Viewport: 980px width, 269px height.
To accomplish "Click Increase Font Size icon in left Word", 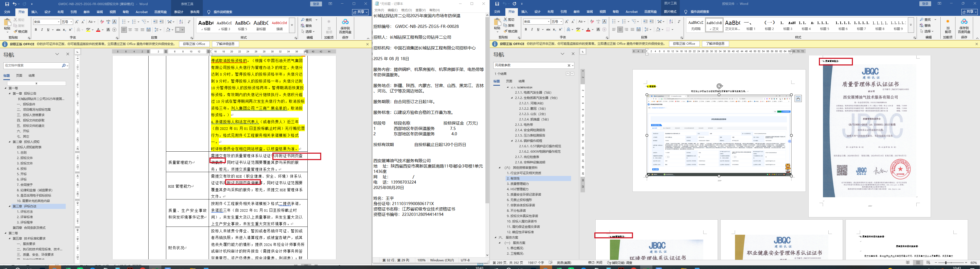I will tap(77, 22).
